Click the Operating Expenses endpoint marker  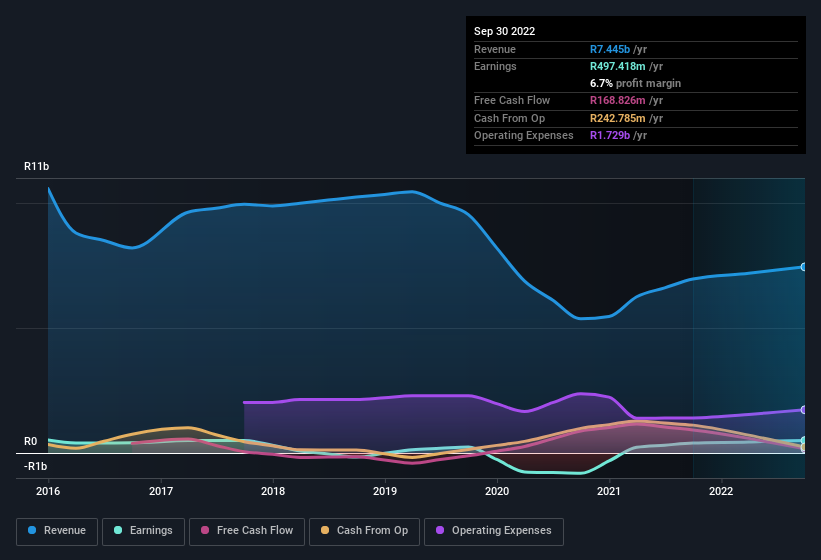pyautogui.click(x=803, y=410)
